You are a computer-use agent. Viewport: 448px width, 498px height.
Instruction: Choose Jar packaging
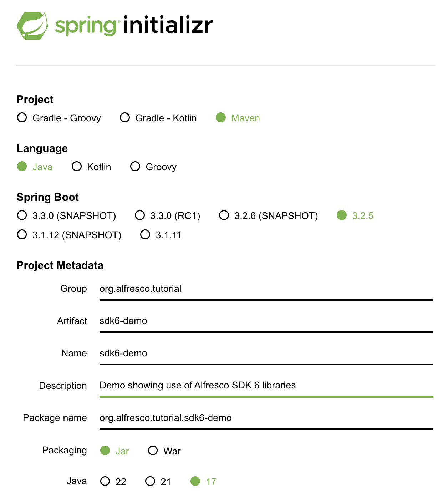pyautogui.click(x=106, y=450)
